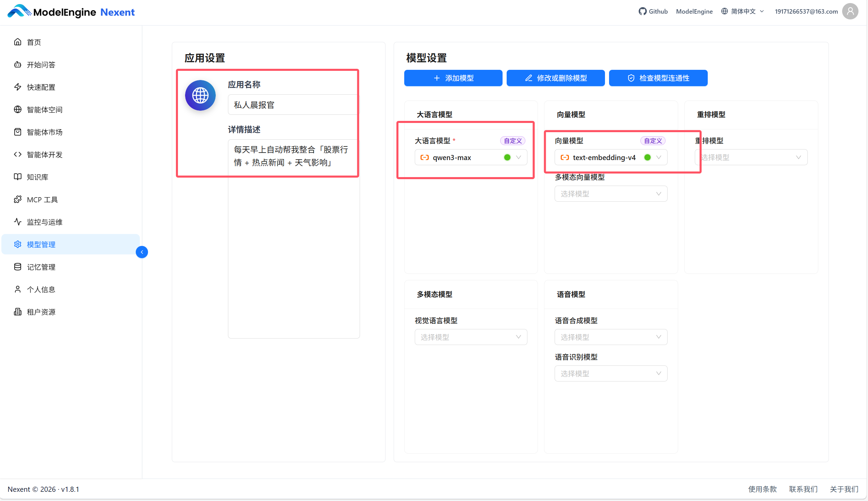Image resolution: width=868 pixels, height=501 pixels.
Task: Go to 开始问答 in the sidebar
Action: tap(71, 64)
